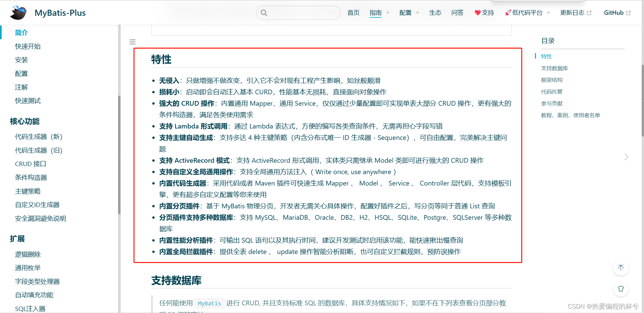Click the search magnifier icon
Screen dimensions: 644x313
coord(264,12)
